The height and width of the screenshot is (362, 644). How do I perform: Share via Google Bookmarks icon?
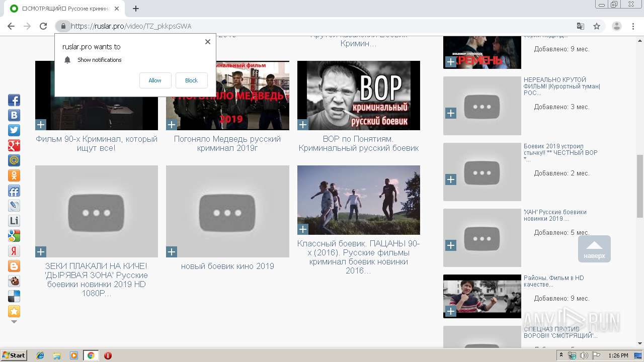pyautogui.click(x=14, y=236)
